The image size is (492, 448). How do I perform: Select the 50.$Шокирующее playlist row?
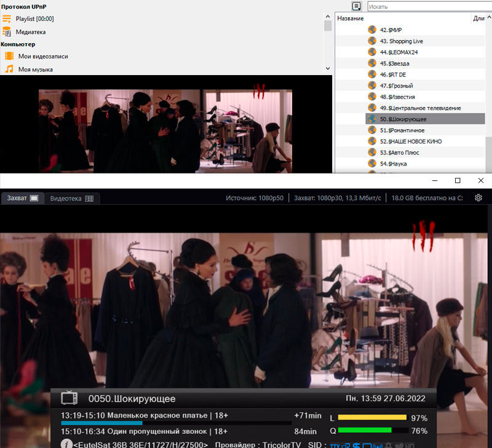coord(425,119)
